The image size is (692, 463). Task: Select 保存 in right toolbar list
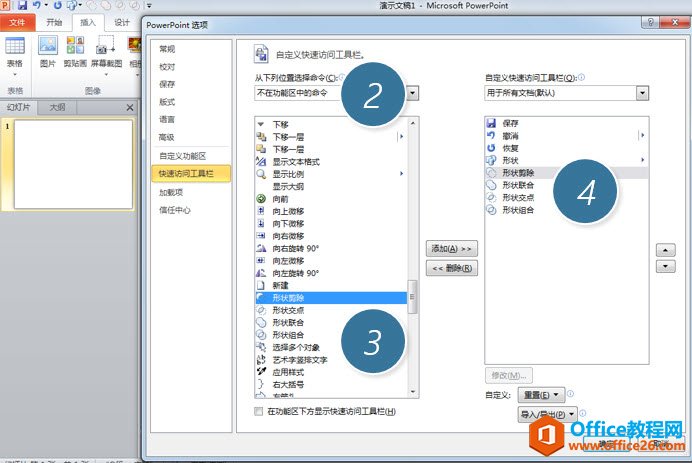[567, 123]
